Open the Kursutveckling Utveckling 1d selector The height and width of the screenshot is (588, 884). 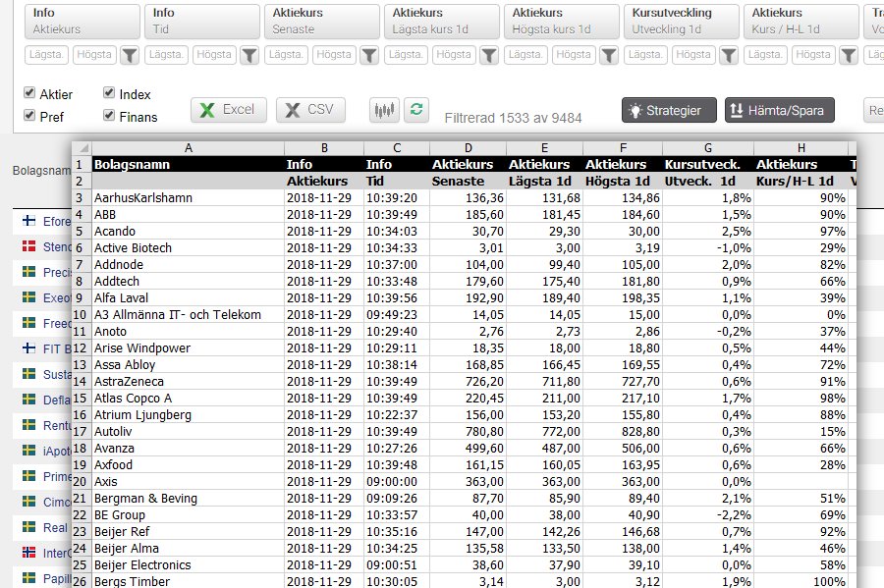(x=681, y=22)
